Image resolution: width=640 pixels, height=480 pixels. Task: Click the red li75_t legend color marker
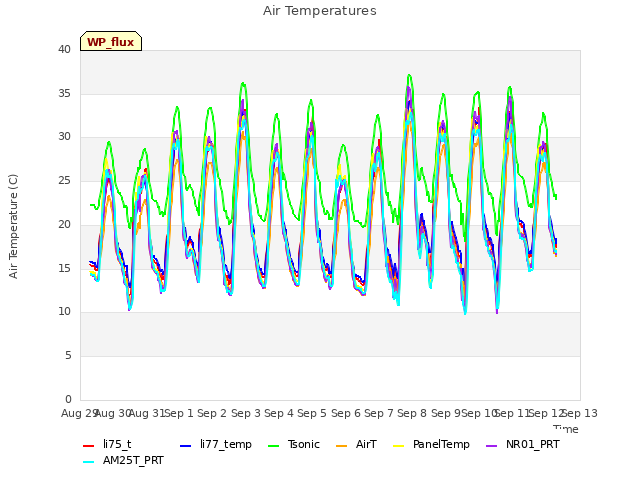(x=89, y=446)
